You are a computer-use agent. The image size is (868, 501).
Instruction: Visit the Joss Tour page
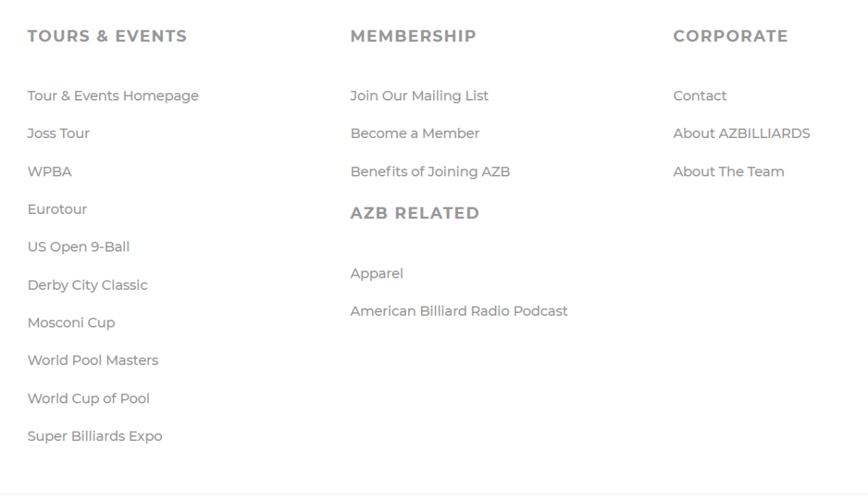(x=58, y=133)
